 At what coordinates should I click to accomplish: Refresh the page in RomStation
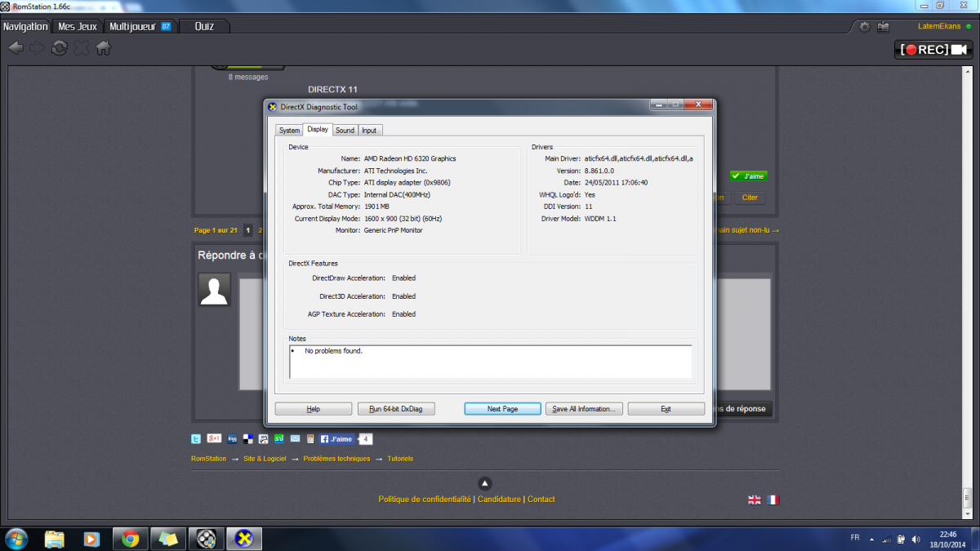pyautogui.click(x=60, y=48)
